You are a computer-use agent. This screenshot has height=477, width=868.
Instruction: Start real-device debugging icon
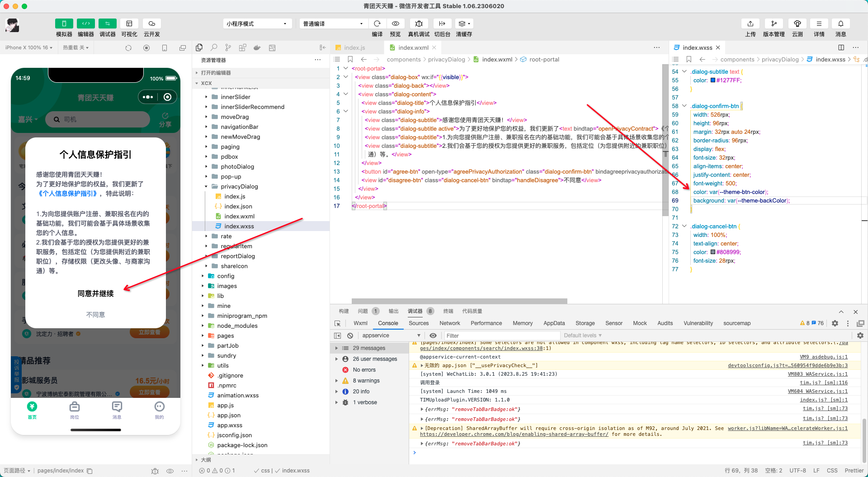(x=419, y=24)
